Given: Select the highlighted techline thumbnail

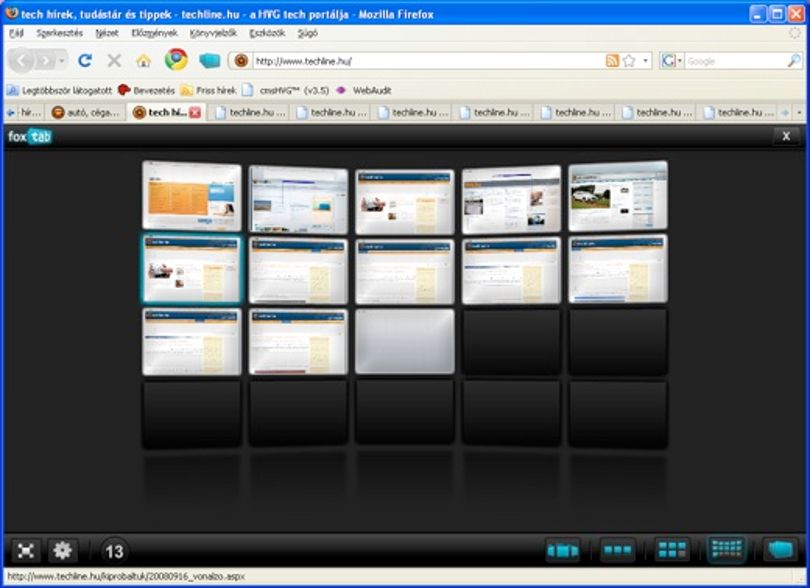Looking at the screenshot, I should [x=192, y=269].
